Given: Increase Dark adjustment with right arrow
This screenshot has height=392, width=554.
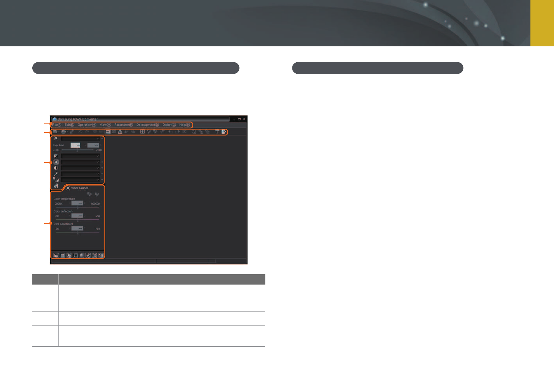Looking at the screenshot, I should click(85, 228).
